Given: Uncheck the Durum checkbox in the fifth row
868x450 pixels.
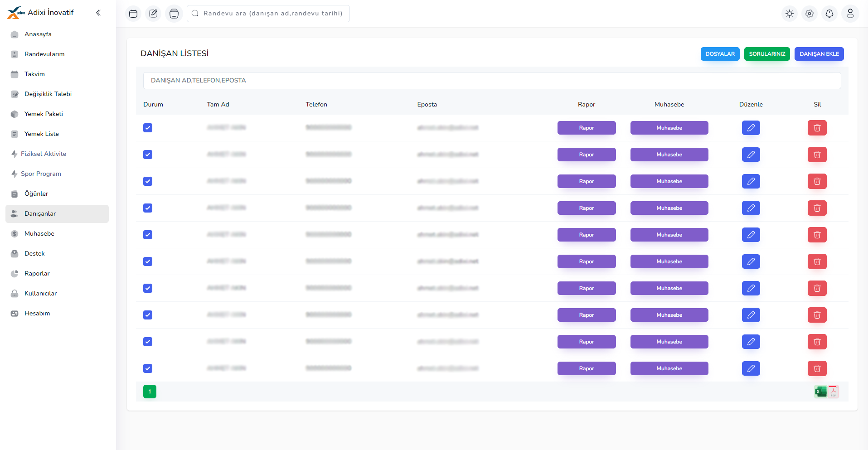Looking at the screenshot, I should pyautogui.click(x=148, y=235).
